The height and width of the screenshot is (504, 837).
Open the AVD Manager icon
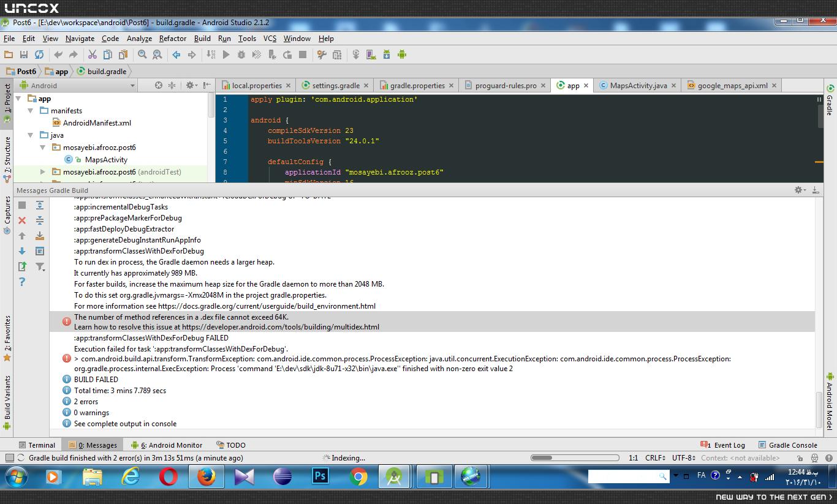[371, 55]
